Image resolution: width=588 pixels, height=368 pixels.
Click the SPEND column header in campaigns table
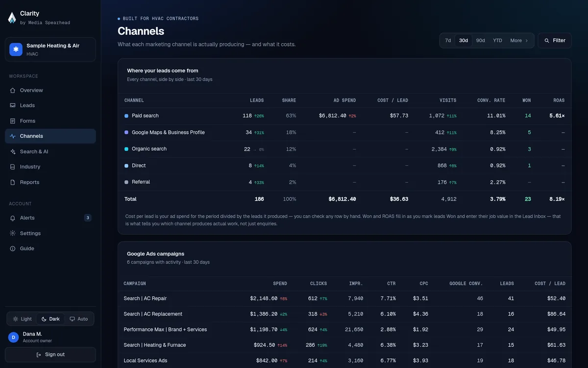click(280, 284)
